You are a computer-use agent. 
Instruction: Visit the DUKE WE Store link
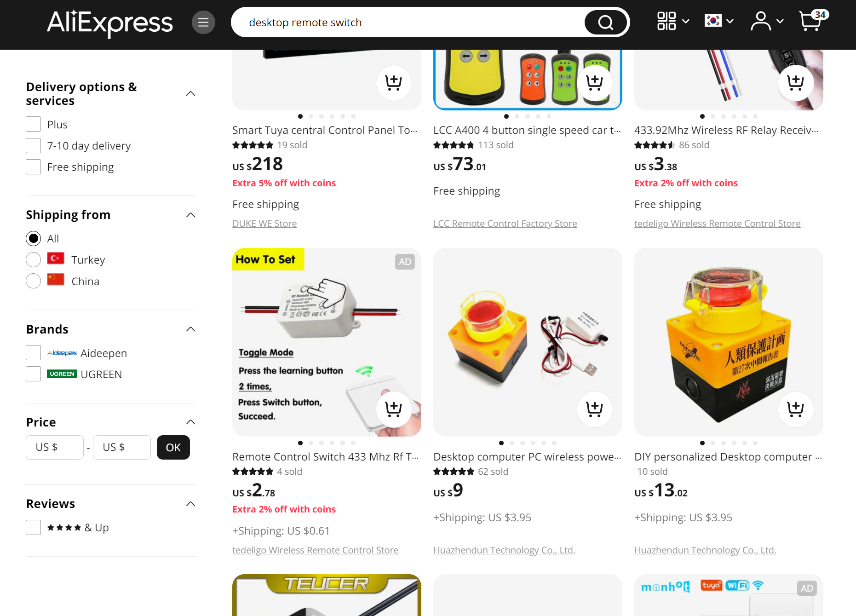pos(264,224)
